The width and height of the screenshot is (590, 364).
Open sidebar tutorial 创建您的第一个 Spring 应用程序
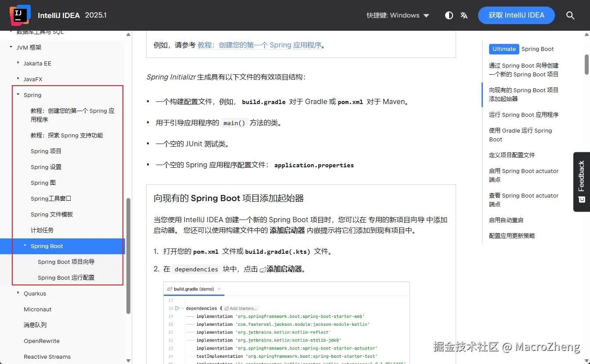(x=72, y=115)
